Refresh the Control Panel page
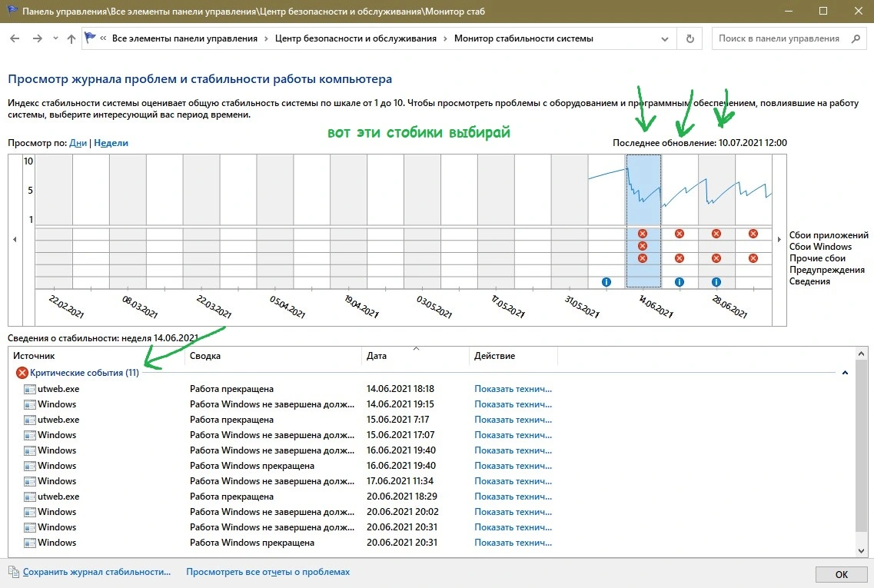Image resolution: width=874 pixels, height=588 pixels. [x=690, y=39]
